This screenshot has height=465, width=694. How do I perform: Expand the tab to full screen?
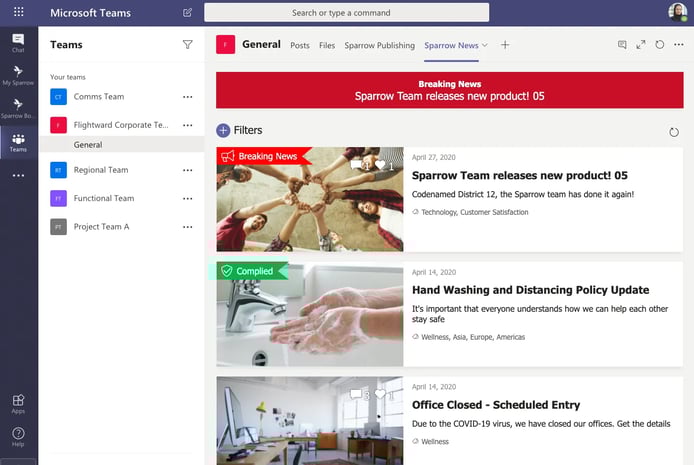[x=641, y=45]
